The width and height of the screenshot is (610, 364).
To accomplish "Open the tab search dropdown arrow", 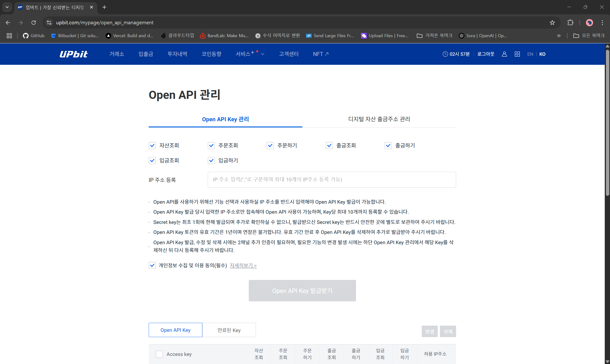I will (7, 7).
